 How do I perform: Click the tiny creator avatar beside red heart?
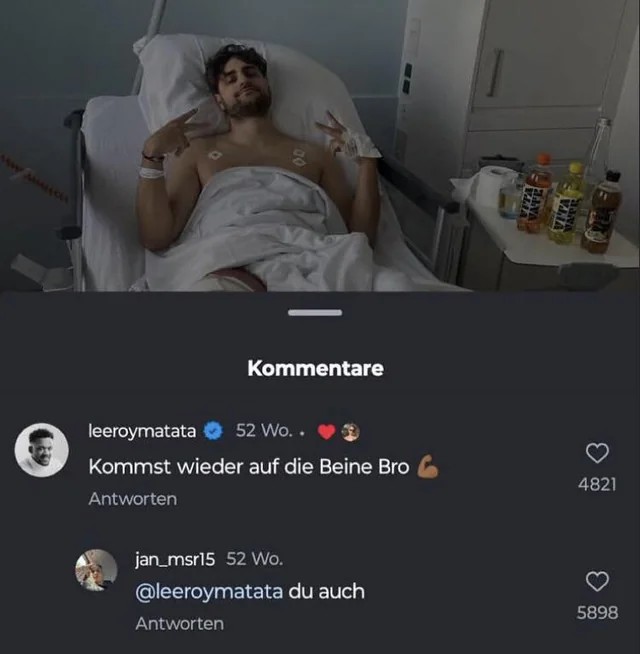coord(349,431)
